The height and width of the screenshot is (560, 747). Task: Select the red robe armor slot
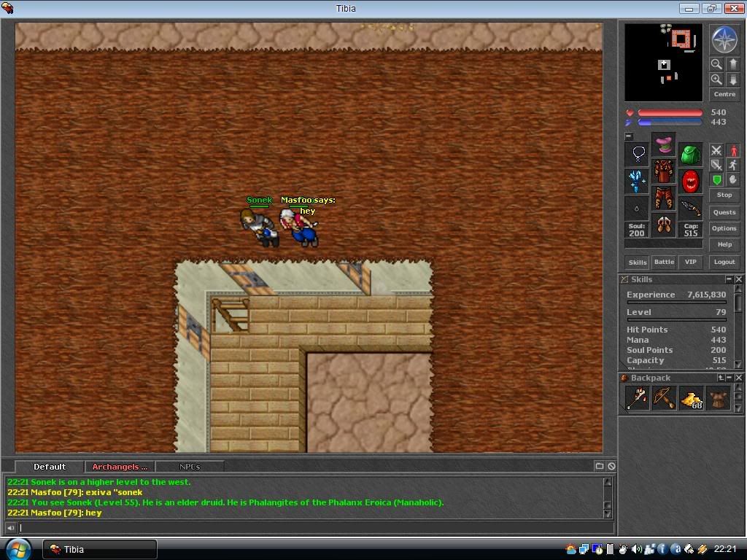click(664, 171)
